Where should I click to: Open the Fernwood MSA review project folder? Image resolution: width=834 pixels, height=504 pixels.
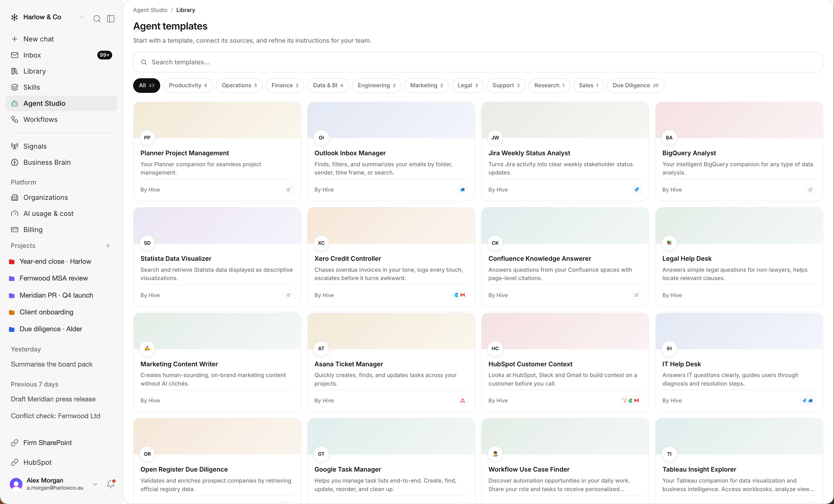pos(61,278)
